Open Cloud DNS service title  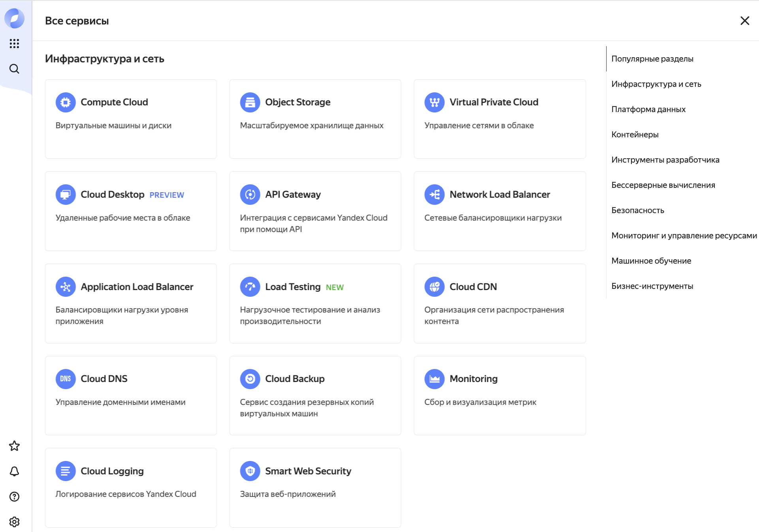104,379
